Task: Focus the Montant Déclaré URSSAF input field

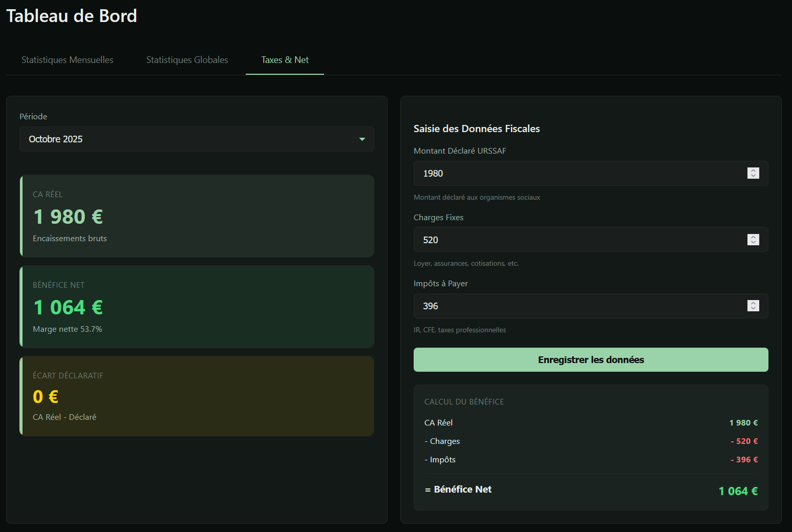Action: (x=579, y=174)
